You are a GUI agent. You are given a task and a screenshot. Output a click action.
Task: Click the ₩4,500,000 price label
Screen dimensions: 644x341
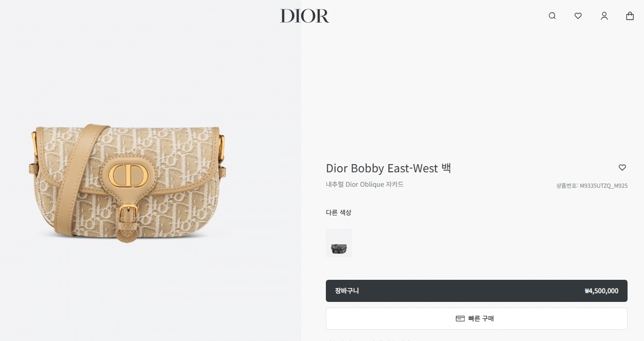click(x=601, y=291)
